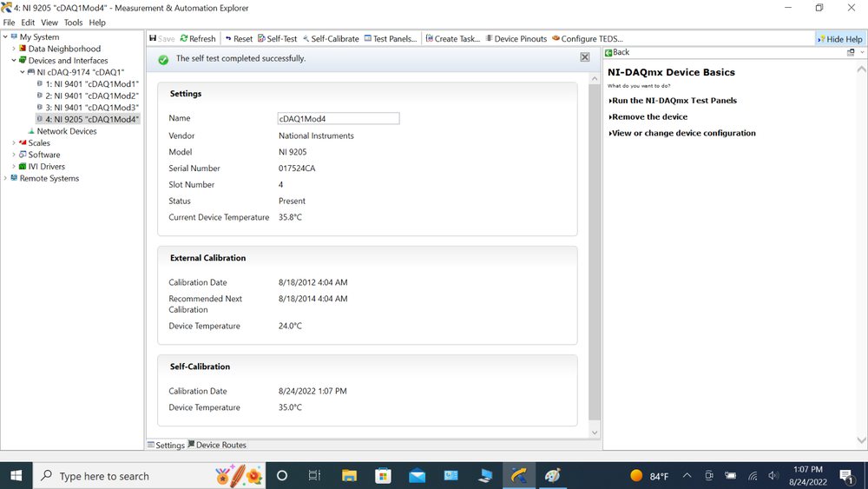The height and width of the screenshot is (489, 868).
Task: Expand the Software tree node
Action: tap(14, 155)
